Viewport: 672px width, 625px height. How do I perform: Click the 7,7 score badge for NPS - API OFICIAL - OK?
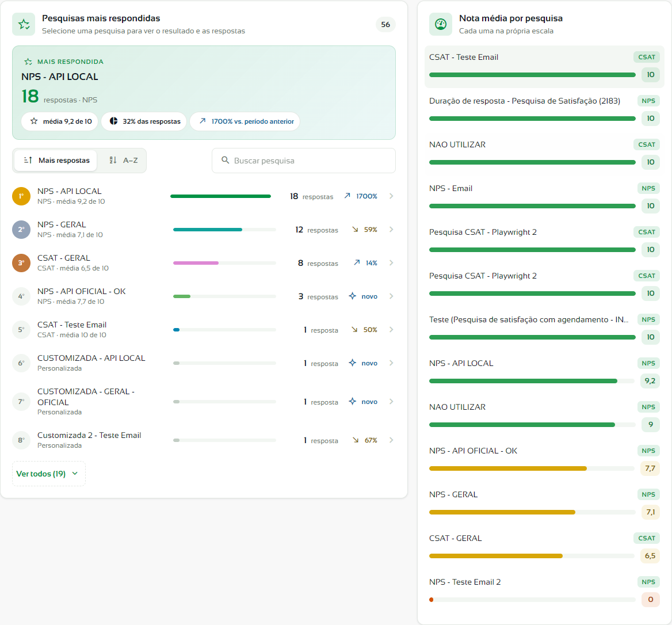[x=651, y=468]
